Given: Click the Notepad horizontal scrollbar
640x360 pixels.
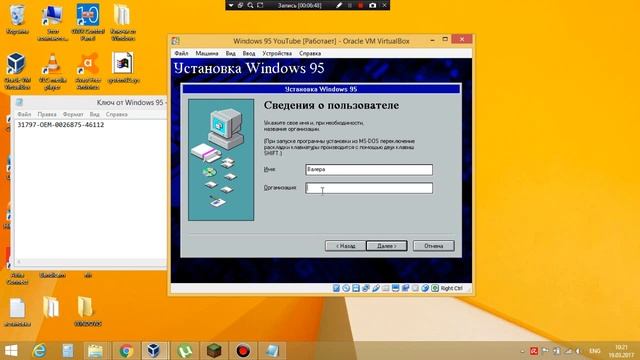Looking at the screenshot, I should (91, 262).
